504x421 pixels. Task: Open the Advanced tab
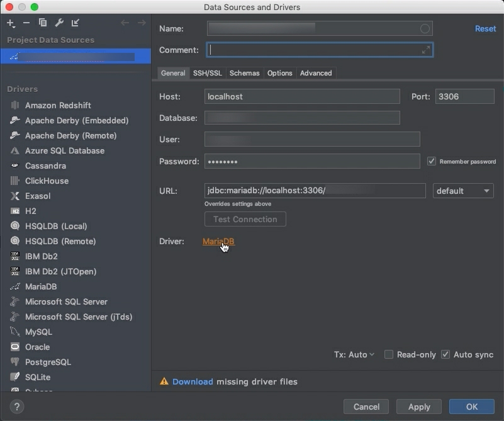pyautogui.click(x=316, y=73)
